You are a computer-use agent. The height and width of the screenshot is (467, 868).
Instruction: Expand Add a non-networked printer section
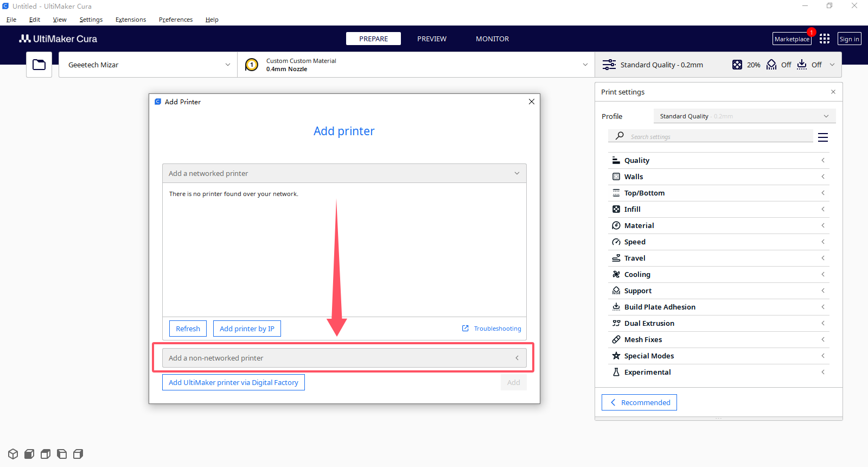coord(344,358)
